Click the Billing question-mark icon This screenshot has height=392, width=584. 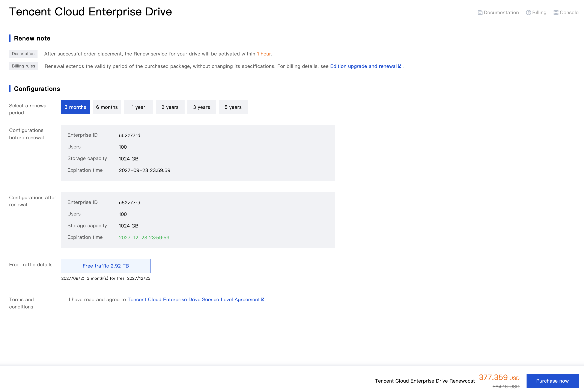click(528, 12)
